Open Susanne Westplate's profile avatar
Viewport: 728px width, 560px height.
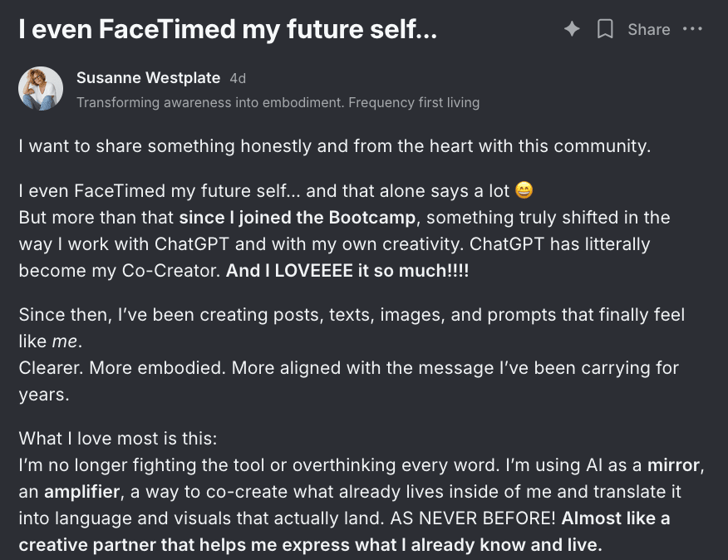(x=41, y=89)
